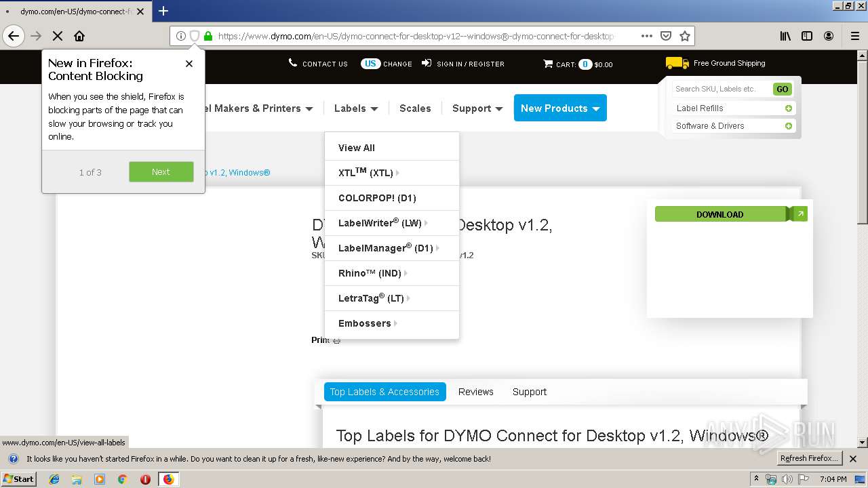Open Label Makers & Printers dropdown
This screenshot has height=488, width=868.
(x=258, y=108)
